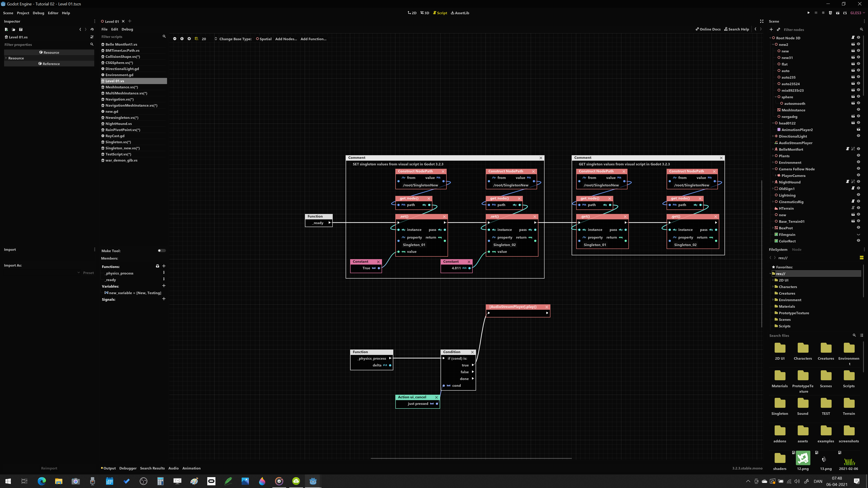This screenshot has height=488, width=868.
Task: Add a child node with the plus icon
Action: (x=771, y=30)
